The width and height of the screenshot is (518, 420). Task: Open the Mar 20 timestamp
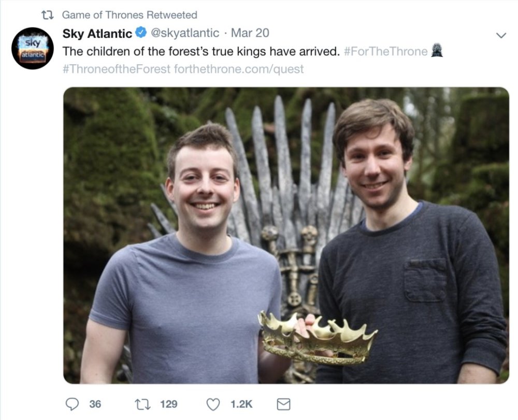coord(250,33)
